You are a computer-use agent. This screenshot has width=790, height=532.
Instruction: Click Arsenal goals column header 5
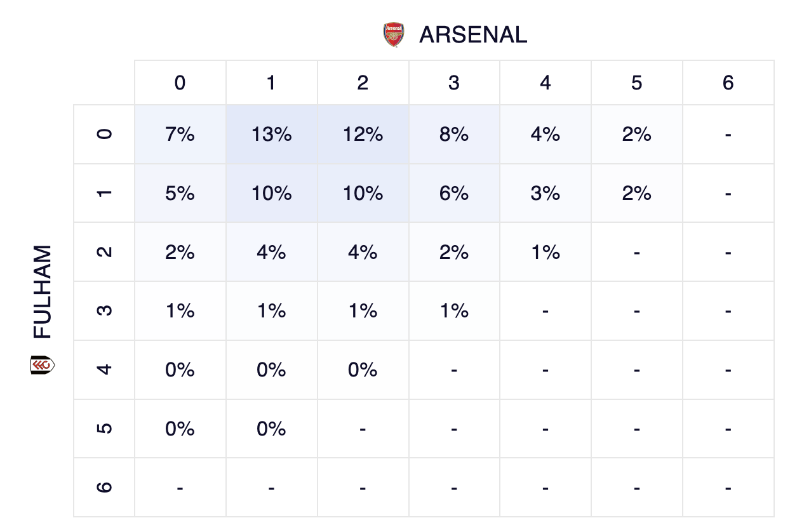click(x=637, y=83)
